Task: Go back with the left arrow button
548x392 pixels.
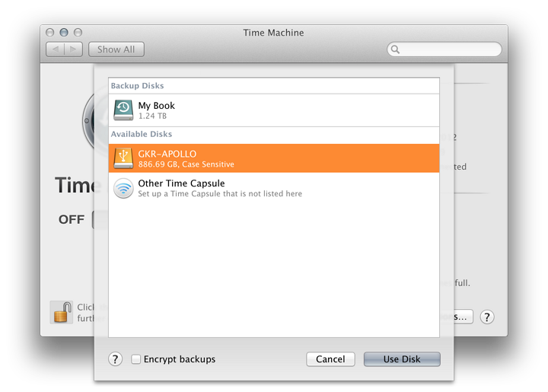Action: coord(56,49)
